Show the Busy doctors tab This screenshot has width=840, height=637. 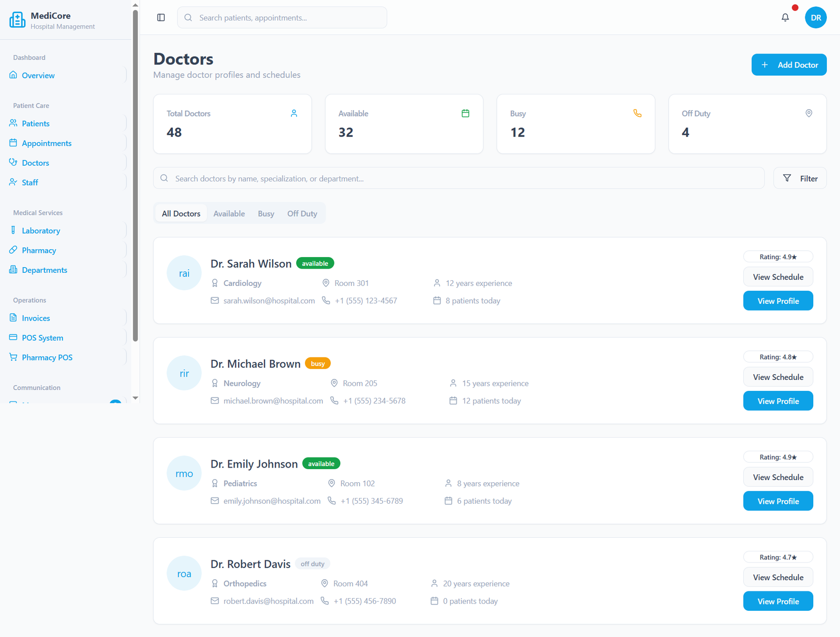pos(266,214)
